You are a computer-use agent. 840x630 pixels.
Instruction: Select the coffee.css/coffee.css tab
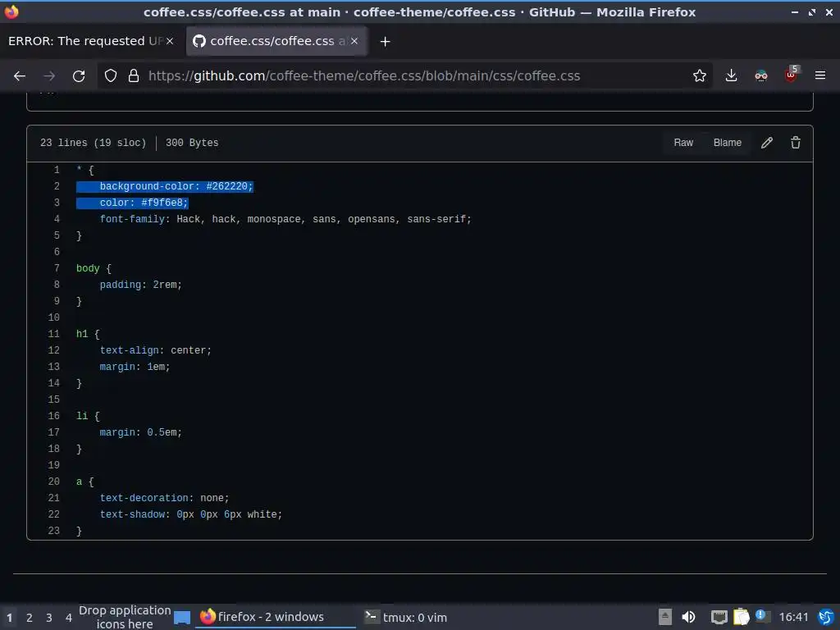click(x=276, y=41)
